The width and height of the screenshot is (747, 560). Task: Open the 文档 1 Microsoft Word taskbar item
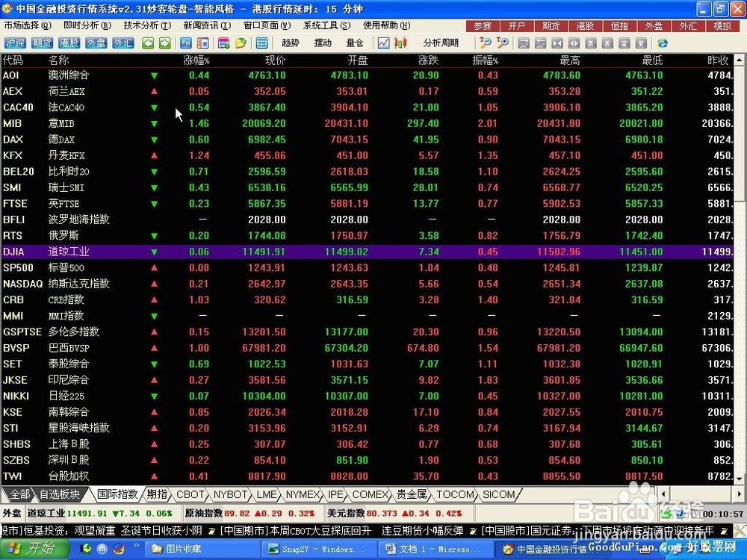point(436,549)
